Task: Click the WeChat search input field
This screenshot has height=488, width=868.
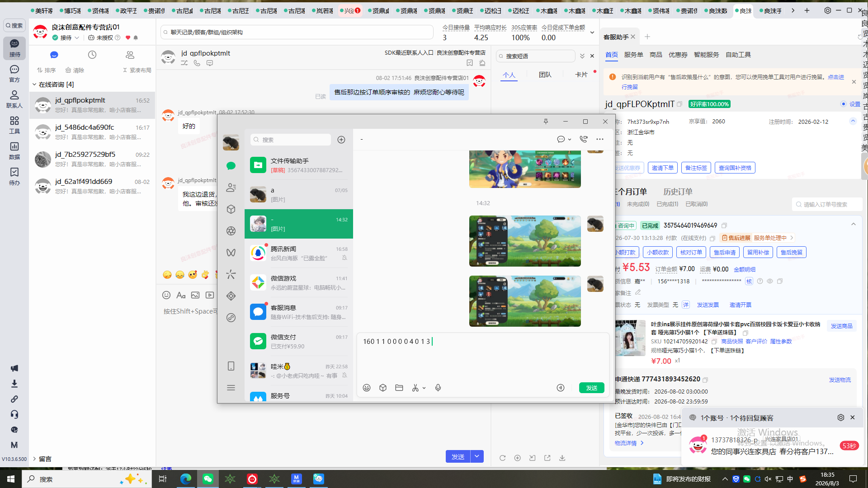Action: tap(291, 140)
